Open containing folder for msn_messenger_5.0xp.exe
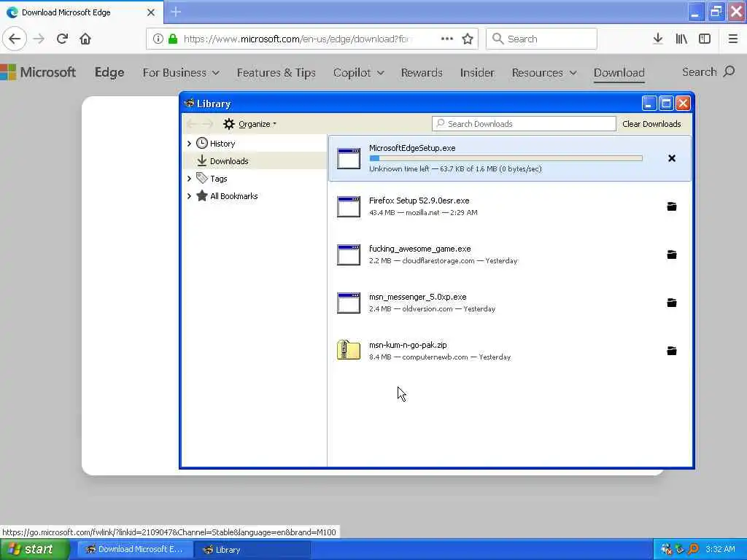The width and height of the screenshot is (747, 560). (x=672, y=303)
